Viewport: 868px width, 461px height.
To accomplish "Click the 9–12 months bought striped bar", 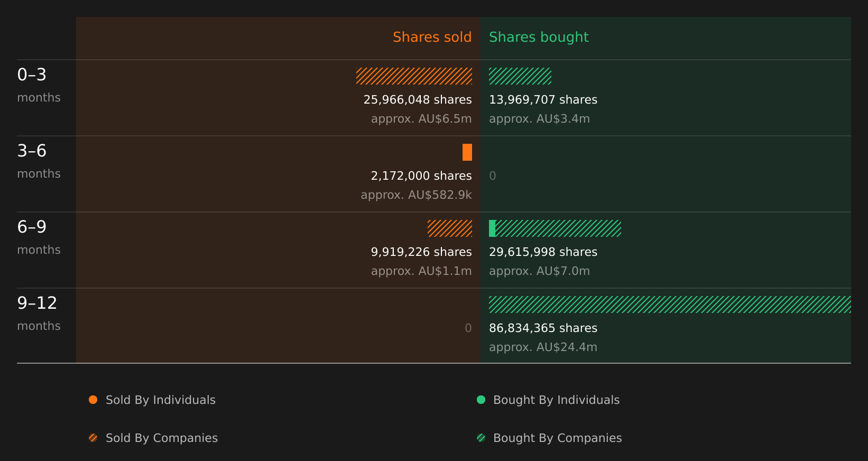I will (x=670, y=305).
